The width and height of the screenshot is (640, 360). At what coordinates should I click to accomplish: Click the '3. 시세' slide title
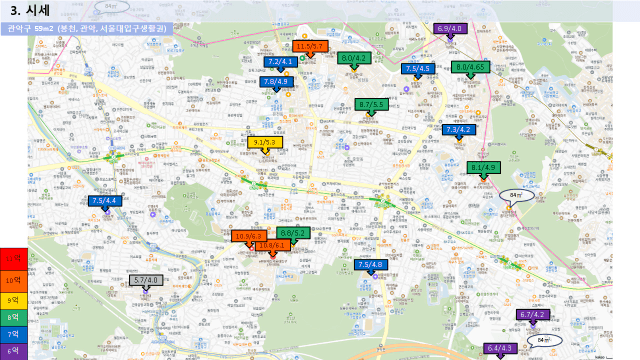point(30,10)
